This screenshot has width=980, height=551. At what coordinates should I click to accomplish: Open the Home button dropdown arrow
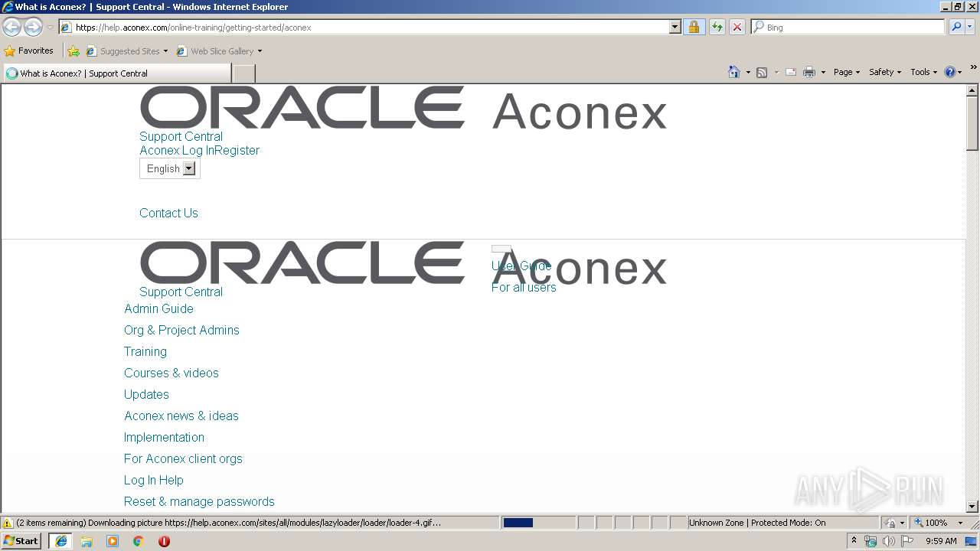coord(748,72)
